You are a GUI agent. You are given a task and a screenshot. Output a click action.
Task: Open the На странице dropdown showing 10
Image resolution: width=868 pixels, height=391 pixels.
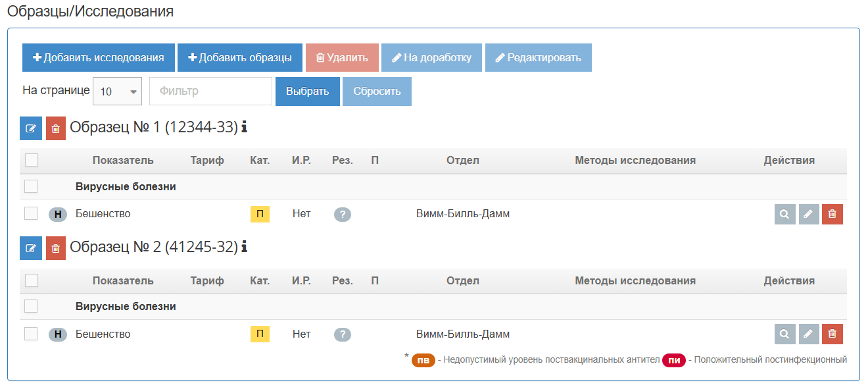coord(118,91)
